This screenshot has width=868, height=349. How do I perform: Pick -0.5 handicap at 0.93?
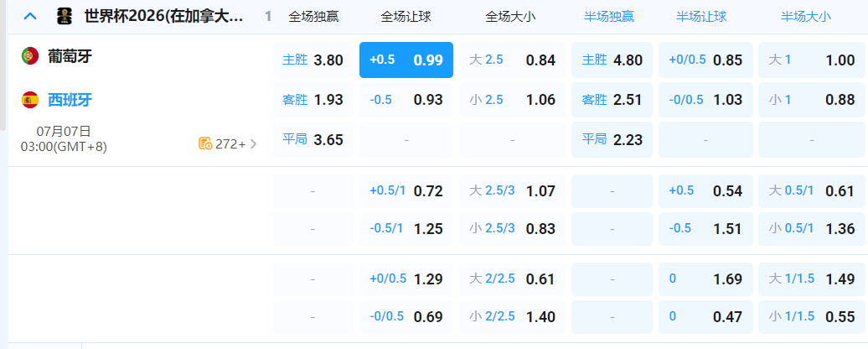point(406,100)
